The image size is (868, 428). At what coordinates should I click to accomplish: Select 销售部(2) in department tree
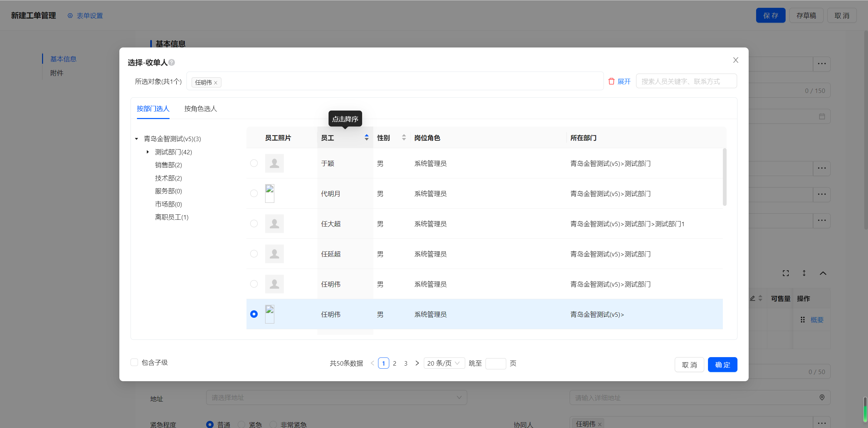coord(169,165)
